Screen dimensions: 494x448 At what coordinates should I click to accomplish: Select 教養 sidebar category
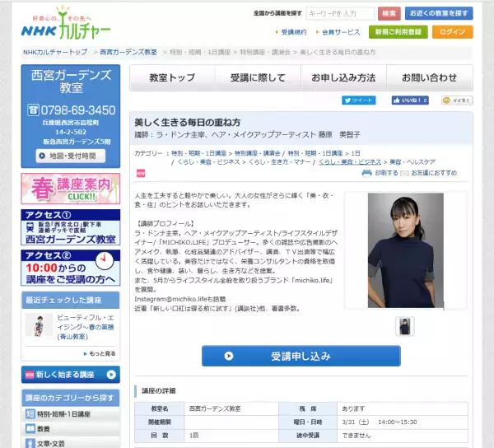click(71, 429)
